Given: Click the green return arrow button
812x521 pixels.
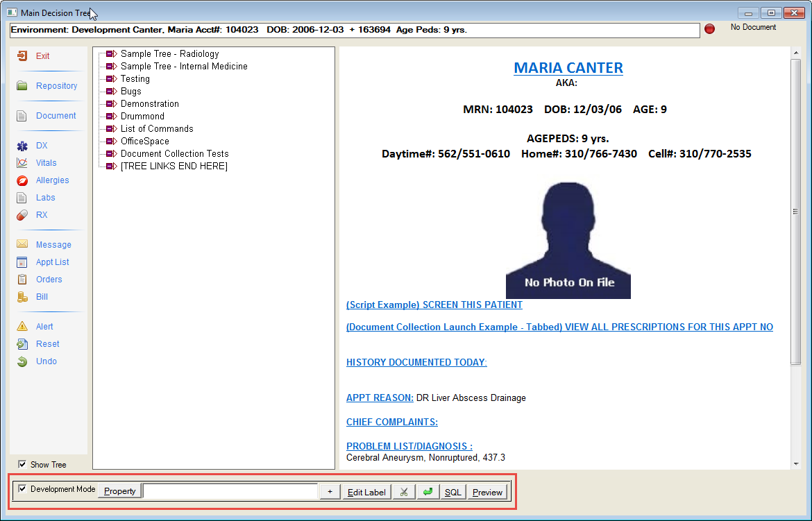Looking at the screenshot, I should click(x=428, y=492).
